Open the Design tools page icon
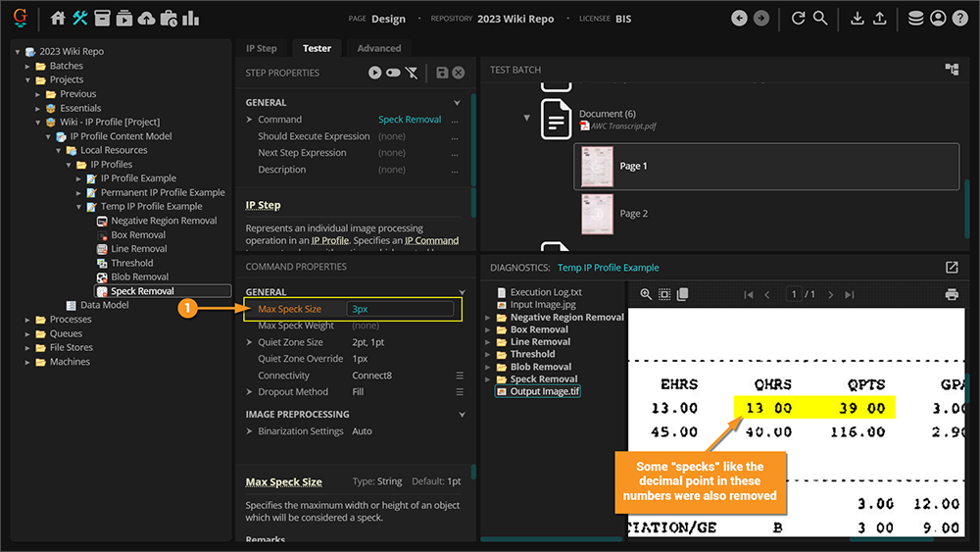980x552 pixels. pos(80,19)
